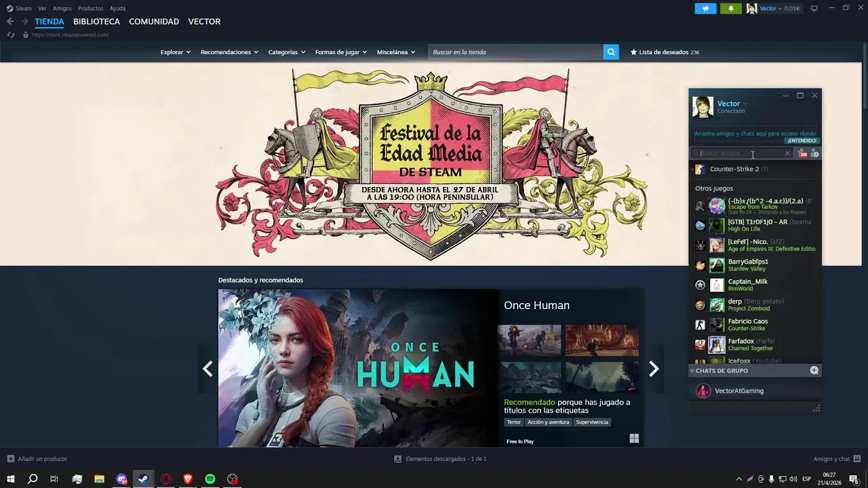Click Vector's avatar in friends window
This screenshot has width=868, height=488.
coord(703,107)
